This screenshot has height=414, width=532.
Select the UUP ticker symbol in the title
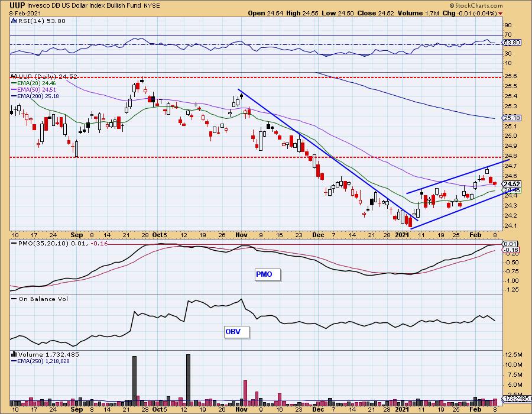coord(17,5)
